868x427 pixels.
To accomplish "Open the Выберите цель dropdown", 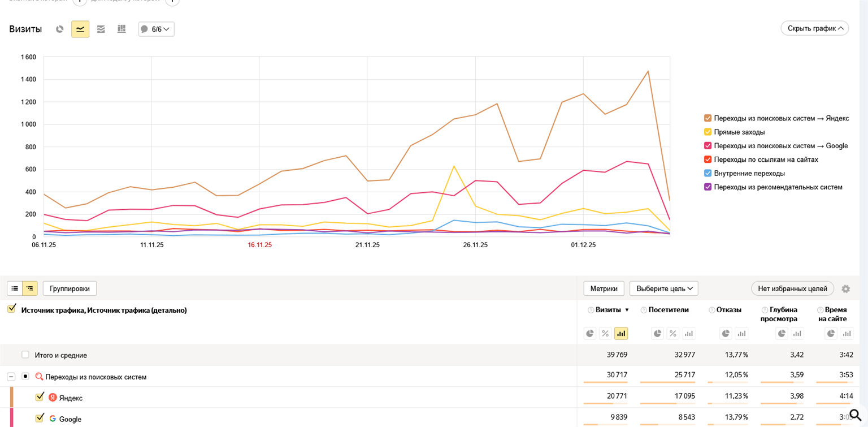I will pos(663,288).
